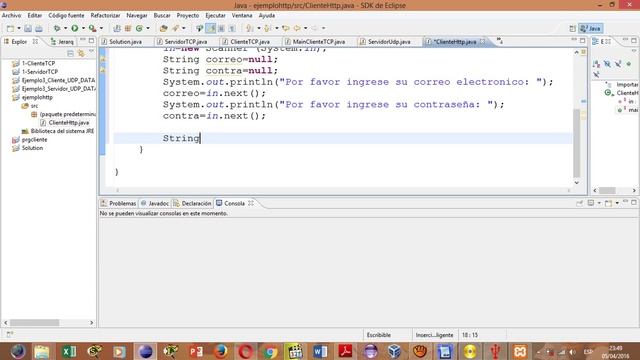This screenshot has height=360, width=640.
Task: Open the Debug dropdown arrow
Action: click(65, 28)
